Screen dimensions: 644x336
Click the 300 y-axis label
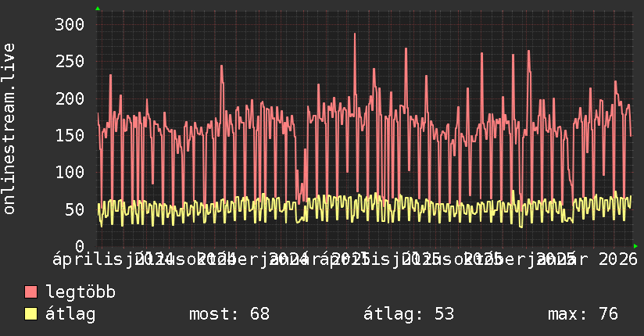tap(70, 25)
